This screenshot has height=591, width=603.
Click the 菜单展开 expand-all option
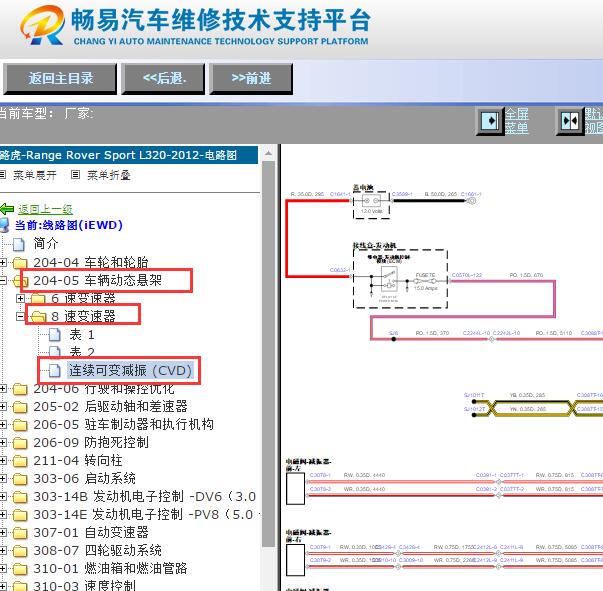35,175
